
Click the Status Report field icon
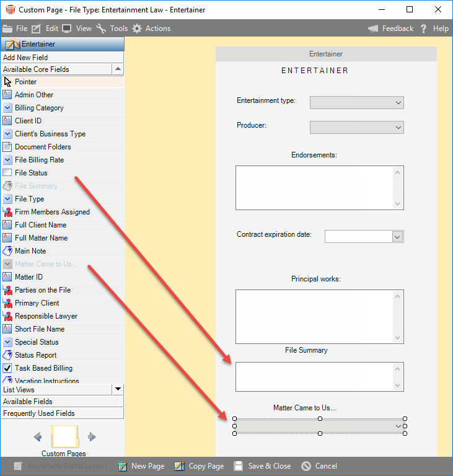click(7, 355)
